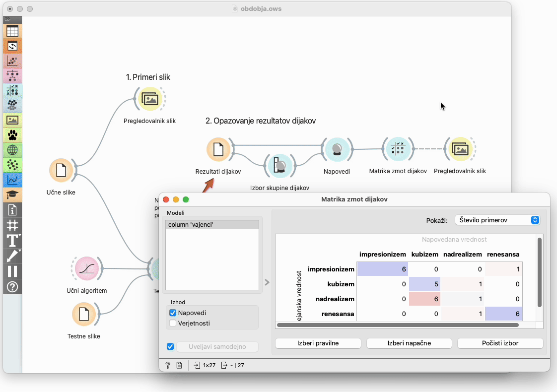Open the Data category in sidebar
Image resolution: width=557 pixels, height=392 pixels.
12,31
